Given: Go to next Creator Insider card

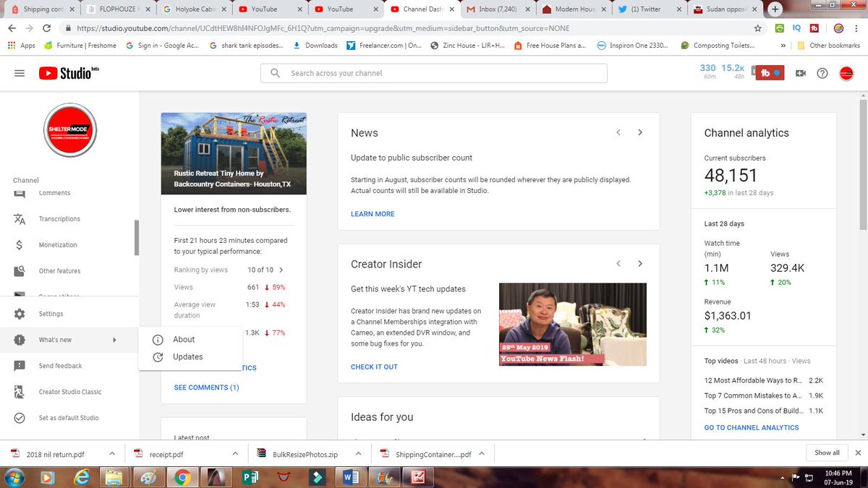Looking at the screenshot, I should coord(640,264).
